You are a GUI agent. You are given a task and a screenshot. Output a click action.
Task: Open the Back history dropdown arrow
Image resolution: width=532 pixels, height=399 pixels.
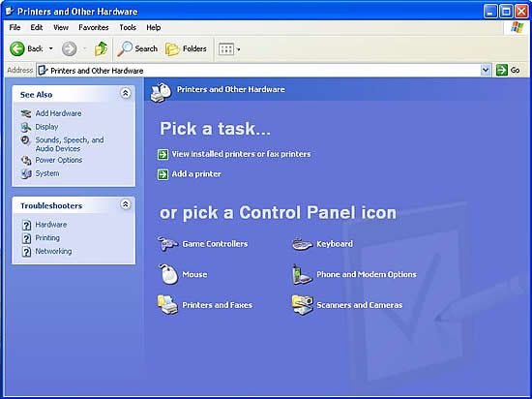click(51, 48)
